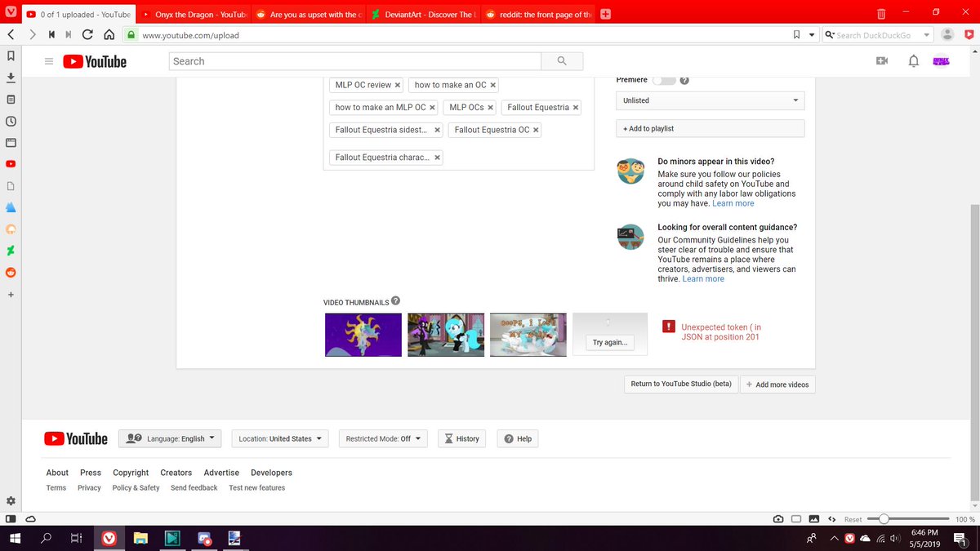Open the search engine dropdown arrow
Screen dimensions: 980x551
[x=927, y=35]
